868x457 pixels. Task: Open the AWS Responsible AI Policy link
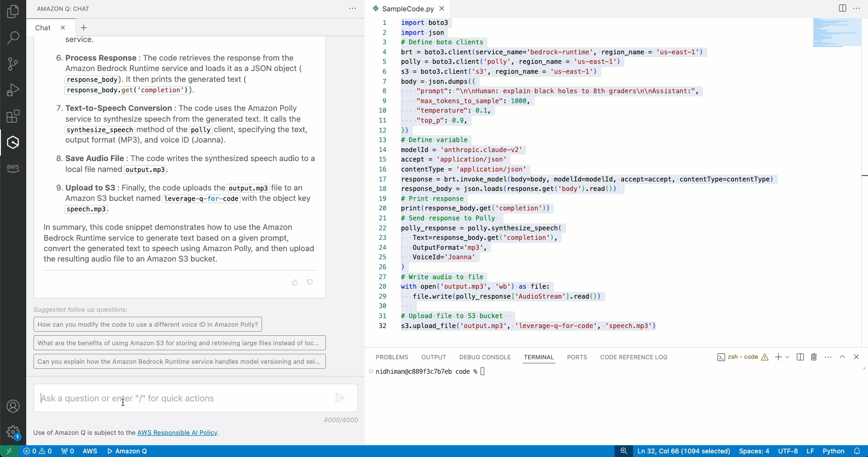coord(177,433)
